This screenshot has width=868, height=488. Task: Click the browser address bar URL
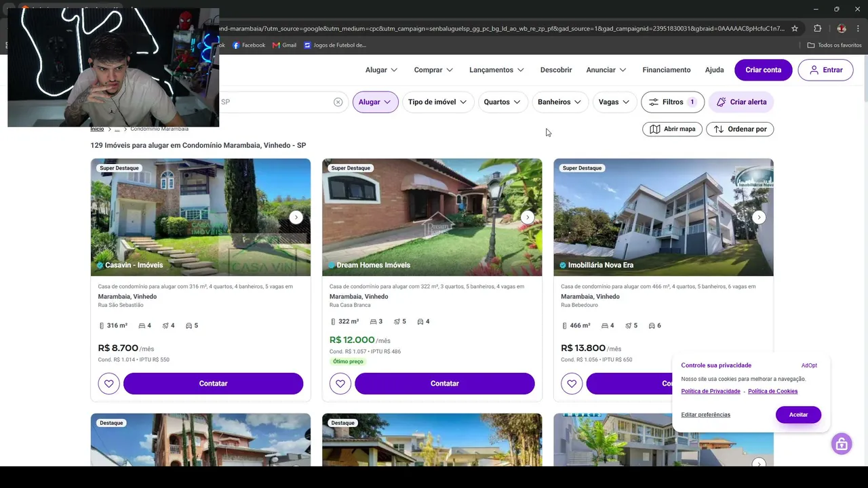502,28
